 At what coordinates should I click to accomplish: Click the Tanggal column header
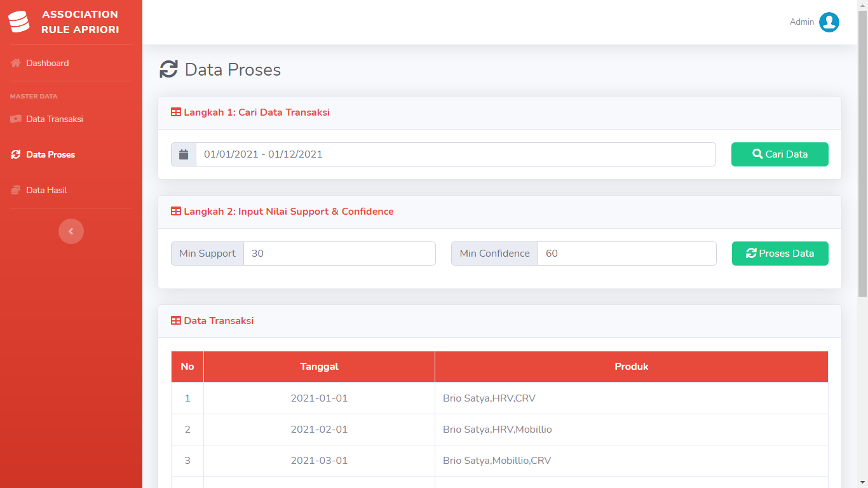(319, 367)
